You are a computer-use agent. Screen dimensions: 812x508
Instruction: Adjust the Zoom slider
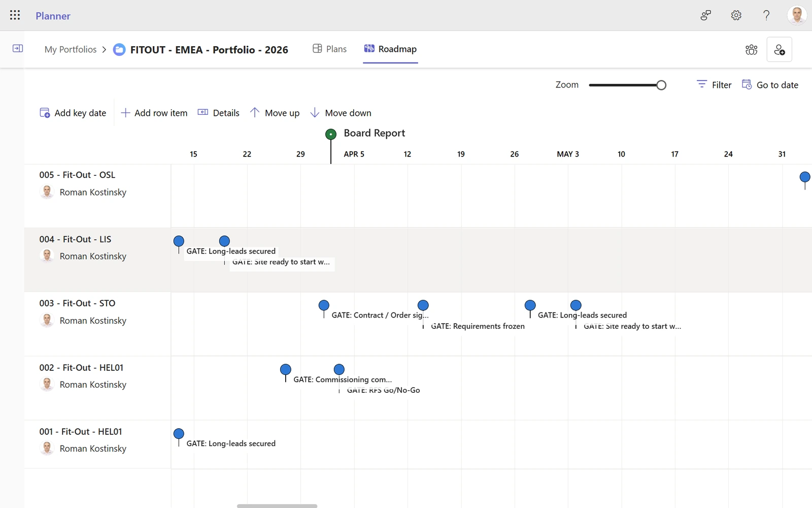[x=661, y=85]
